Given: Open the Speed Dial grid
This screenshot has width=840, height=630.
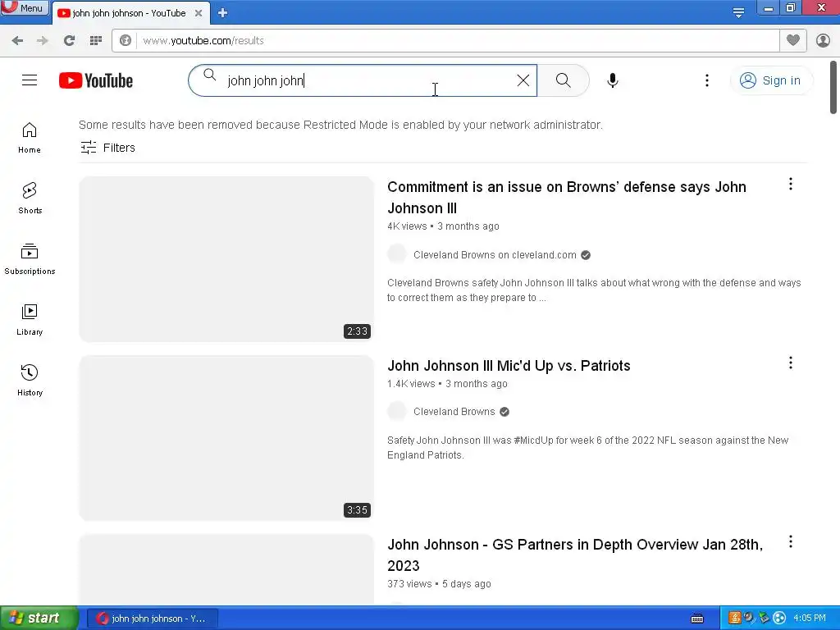Looking at the screenshot, I should [96, 41].
